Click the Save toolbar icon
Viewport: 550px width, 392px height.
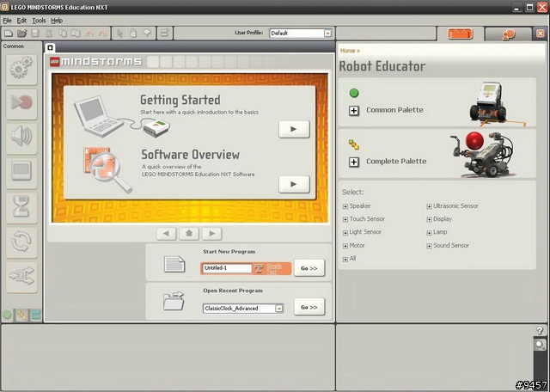pyautogui.click(x=35, y=34)
